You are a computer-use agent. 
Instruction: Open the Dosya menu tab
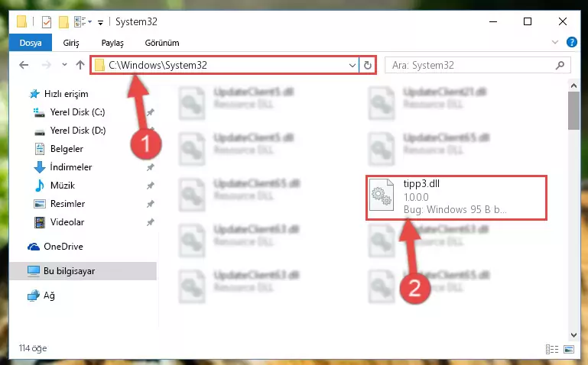pos(31,43)
